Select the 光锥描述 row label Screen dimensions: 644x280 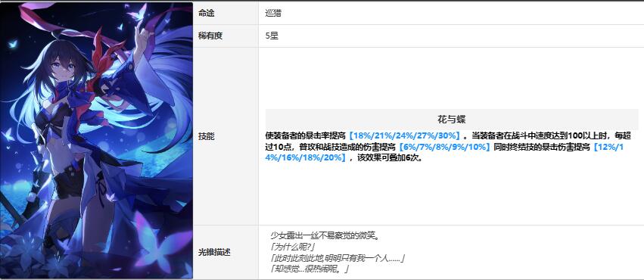214,253
